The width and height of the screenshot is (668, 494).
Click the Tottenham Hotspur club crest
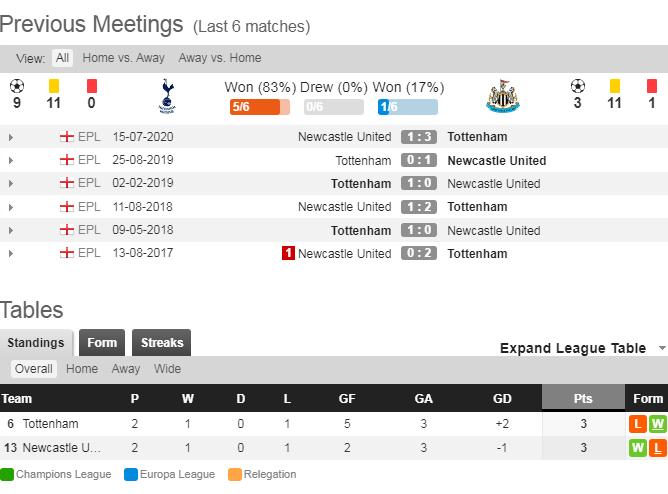pyautogui.click(x=166, y=97)
